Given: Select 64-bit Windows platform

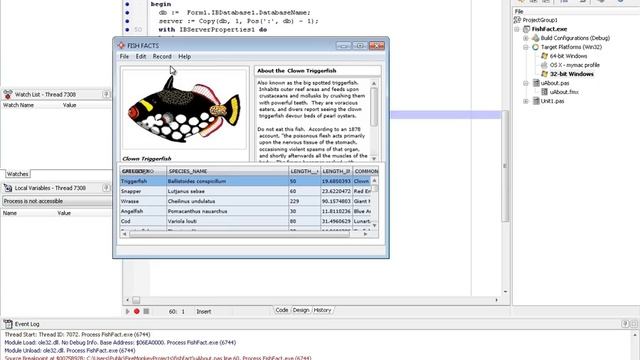Looking at the screenshot, I should 568,56.
